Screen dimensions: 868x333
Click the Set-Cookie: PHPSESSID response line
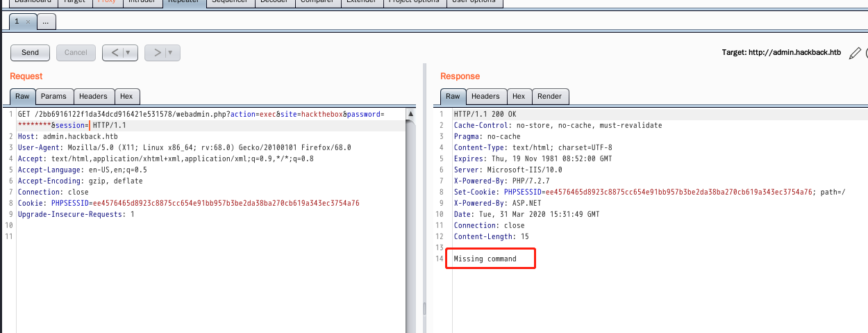pos(650,192)
